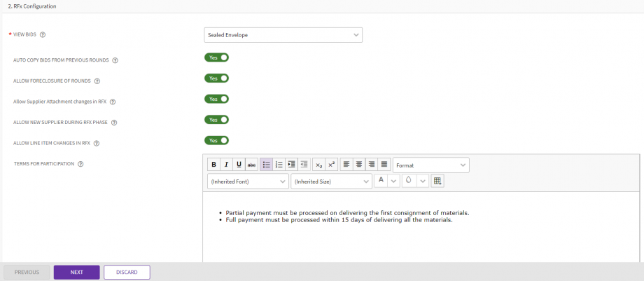Screen dimensions: 644x281
Task: Apply subscript formatting
Action: pos(318,165)
